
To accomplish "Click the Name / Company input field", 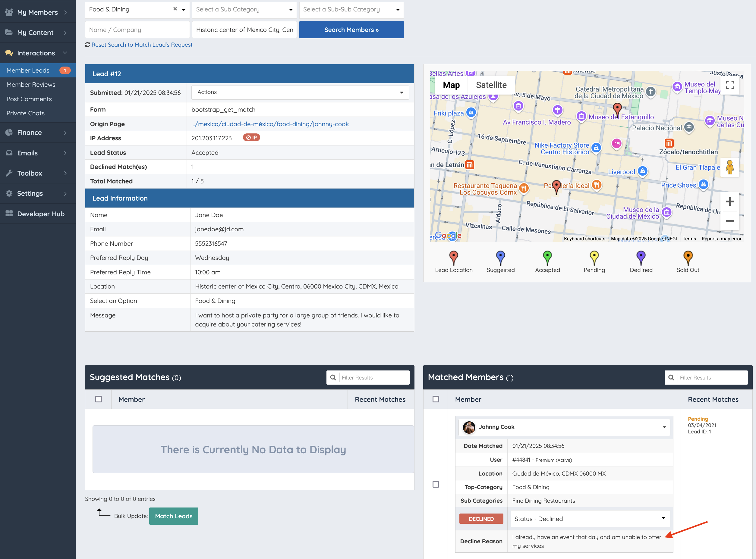I will 137,30.
